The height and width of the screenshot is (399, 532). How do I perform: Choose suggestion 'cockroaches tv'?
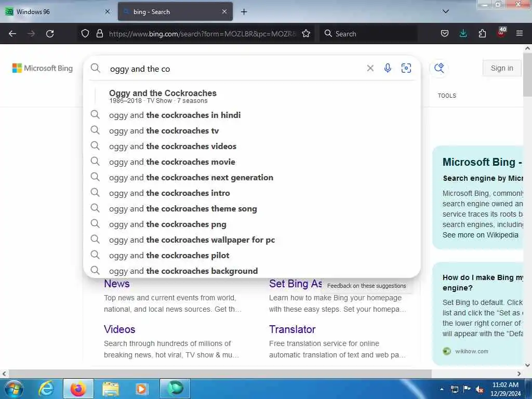click(252, 130)
